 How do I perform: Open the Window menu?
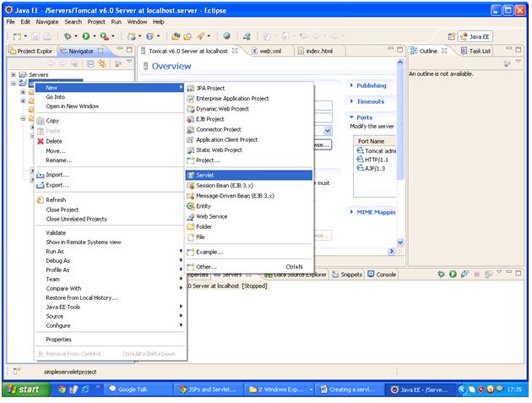pos(137,22)
